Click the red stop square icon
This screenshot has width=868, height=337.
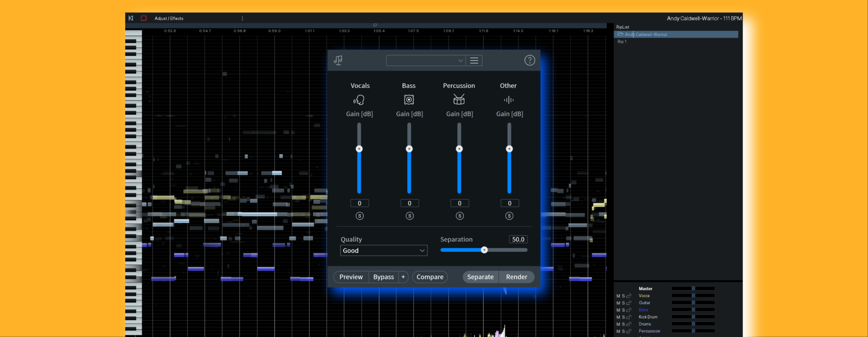click(144, 18)
